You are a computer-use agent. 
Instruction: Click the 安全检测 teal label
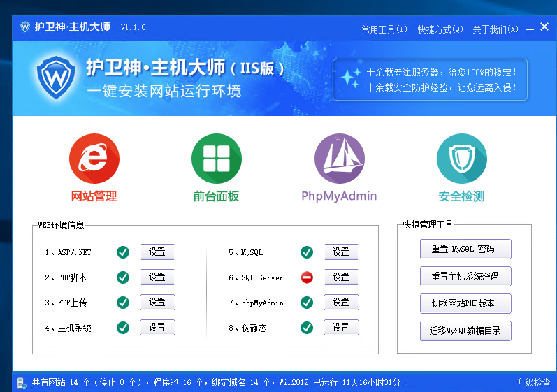pyautogui.click(x=461, y=196)
